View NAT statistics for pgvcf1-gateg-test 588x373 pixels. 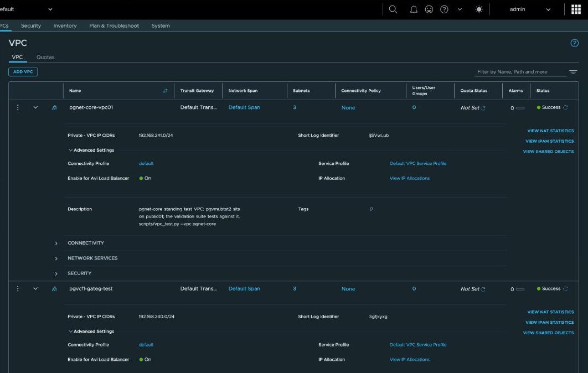pos(550,312)
